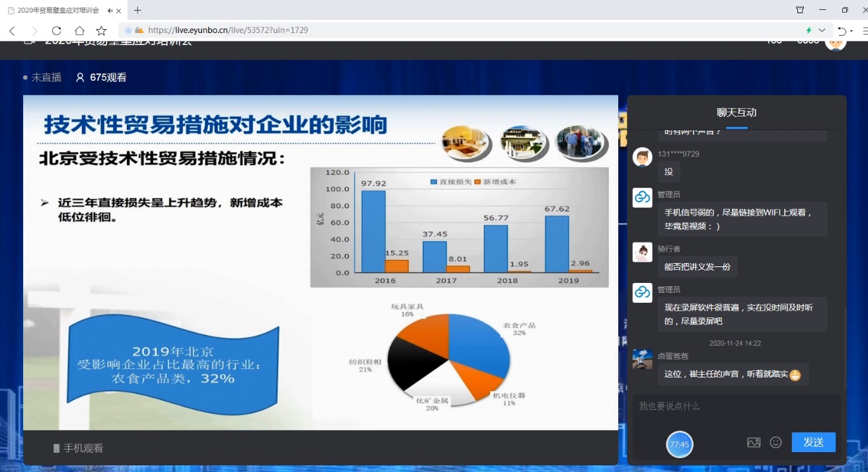Click the green lightning speed-mode icon

tap(809, 30)
